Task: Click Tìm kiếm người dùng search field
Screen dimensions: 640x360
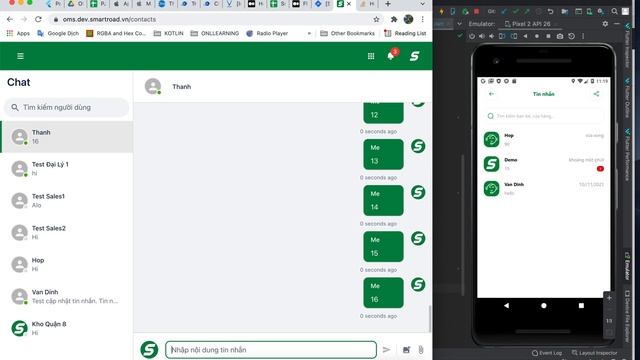Action: 67,107
